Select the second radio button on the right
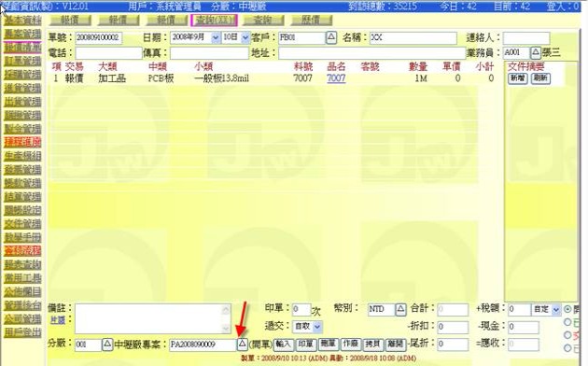The width and height of the screenshot is (588, 366). (x=567, y=322)
